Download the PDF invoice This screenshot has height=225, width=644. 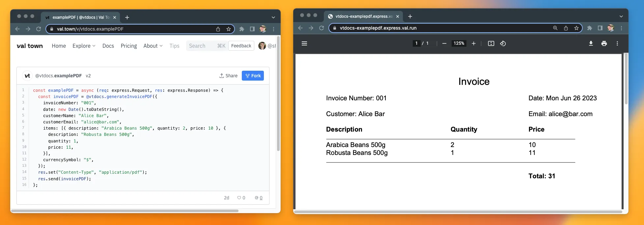[591, 43]
